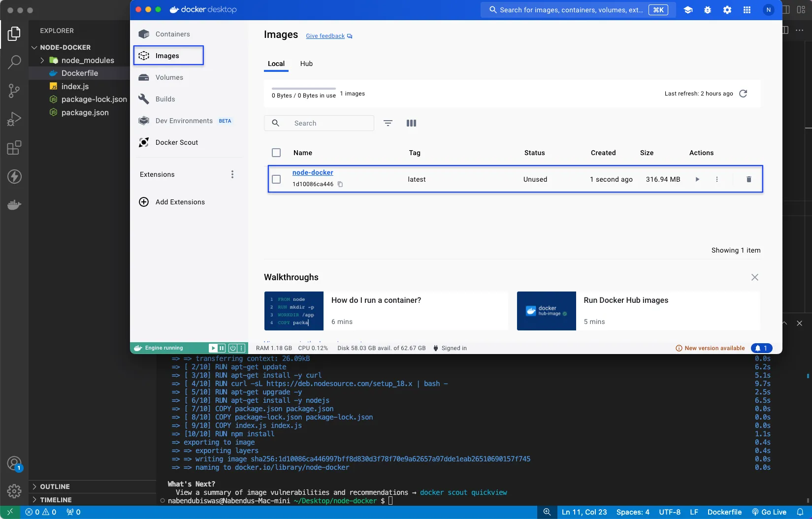Open the engine power options button

(232, 348)
